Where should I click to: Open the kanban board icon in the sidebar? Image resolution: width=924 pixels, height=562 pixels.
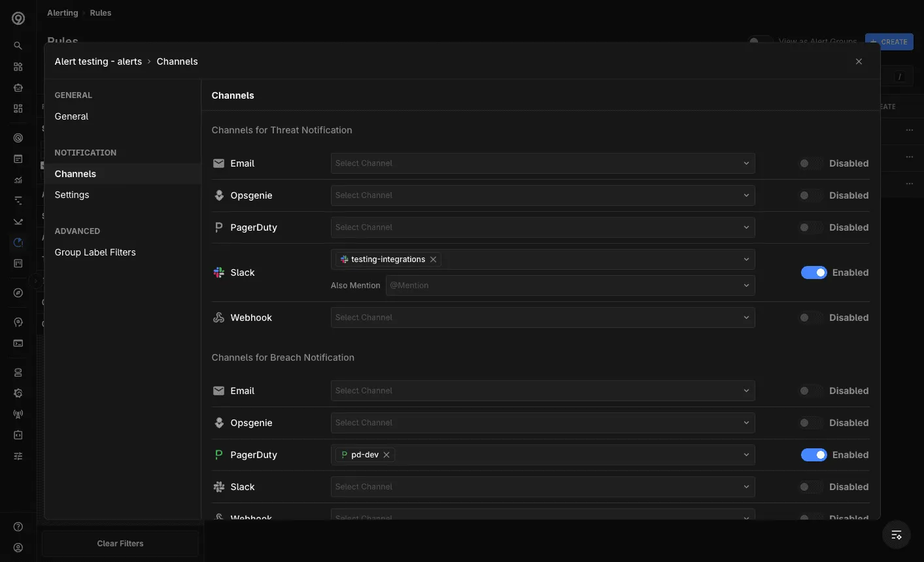tap(18, 263)
